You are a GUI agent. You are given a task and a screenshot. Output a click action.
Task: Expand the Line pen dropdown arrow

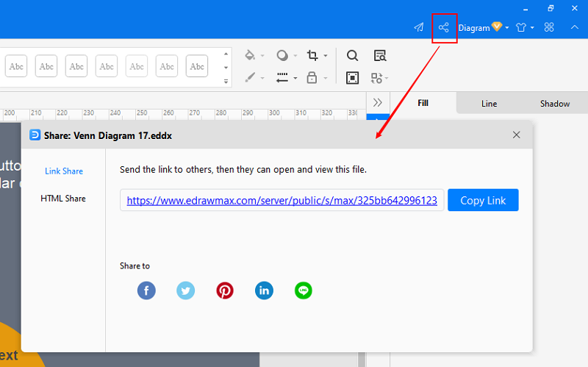(262, 78)
